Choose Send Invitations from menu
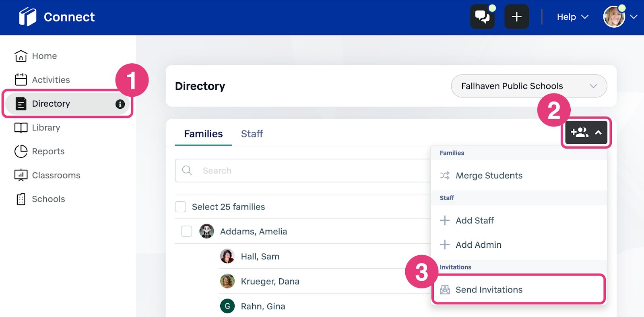Screen dimensions: 644x317 pos(518,290)
